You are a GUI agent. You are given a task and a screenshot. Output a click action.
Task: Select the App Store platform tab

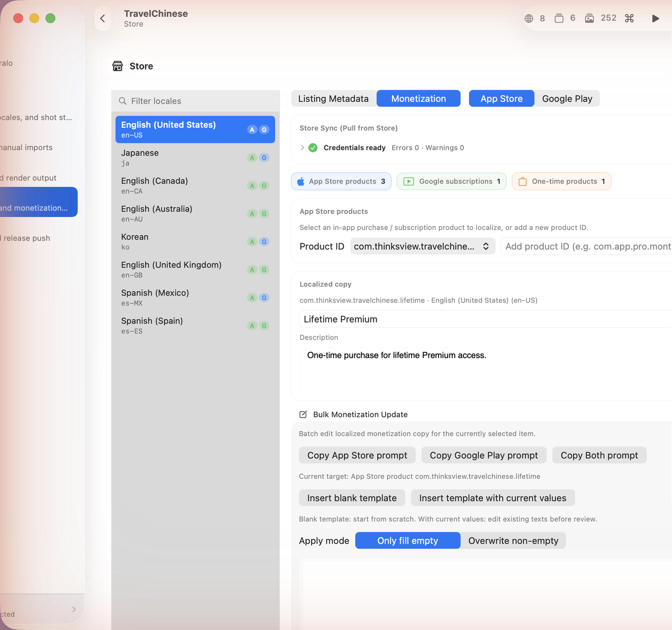point(502,98)
